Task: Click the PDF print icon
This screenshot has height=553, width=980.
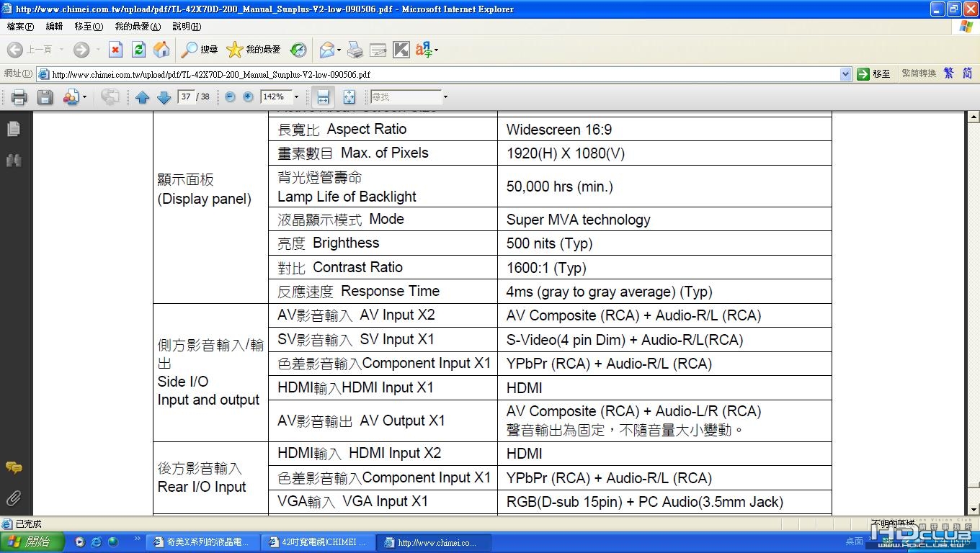Action: (19, 97)
